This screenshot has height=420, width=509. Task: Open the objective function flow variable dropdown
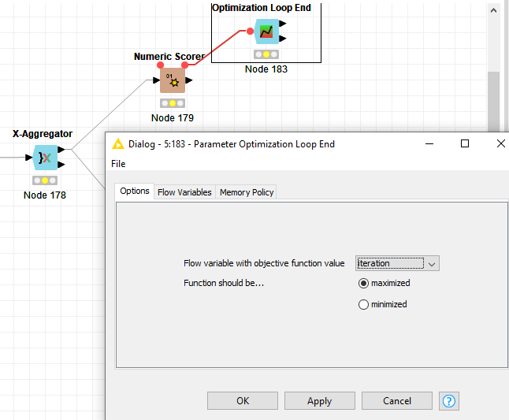coord(397,263)
